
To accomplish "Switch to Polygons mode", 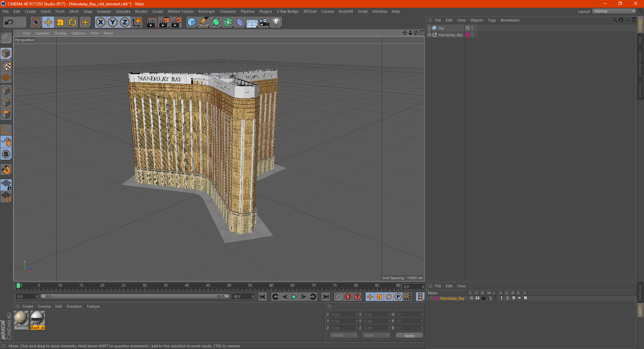I will pyautogui.click(x=6, y=114).
